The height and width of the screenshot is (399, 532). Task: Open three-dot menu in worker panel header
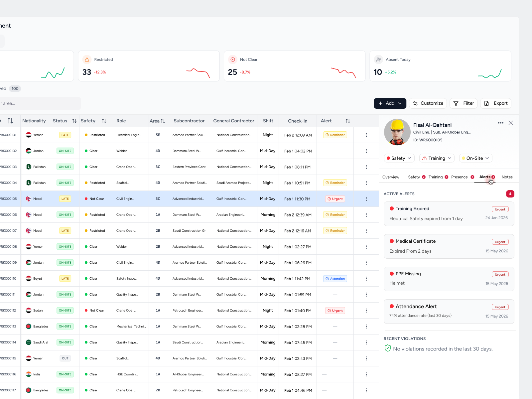(500, 123)
